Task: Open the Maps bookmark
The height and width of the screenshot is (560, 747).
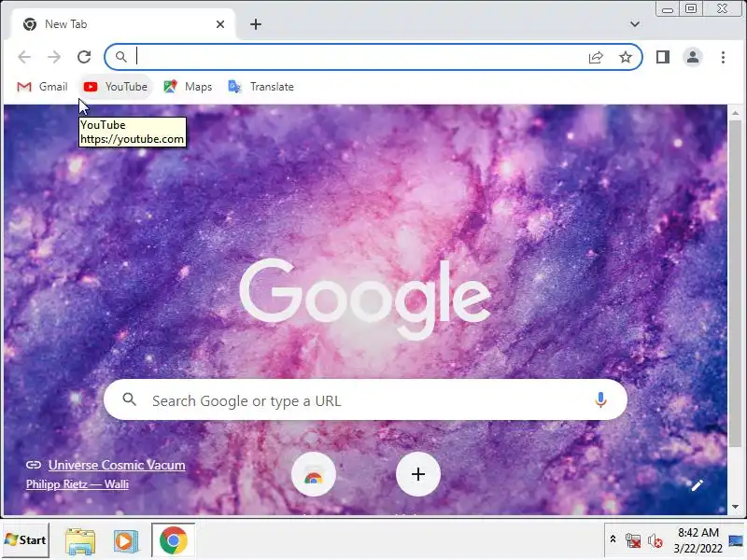Action: point(189,87)
